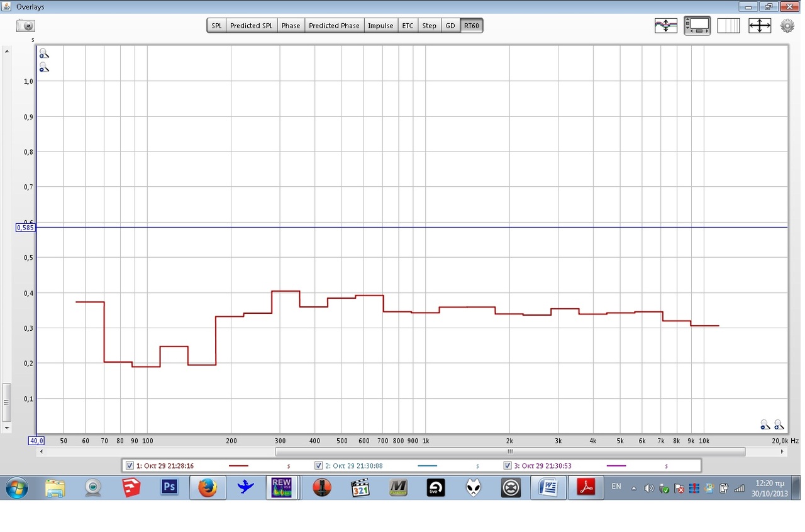Uncheck trace 3: Окт 29 21:30:53
805x532 pixels.
508,466
